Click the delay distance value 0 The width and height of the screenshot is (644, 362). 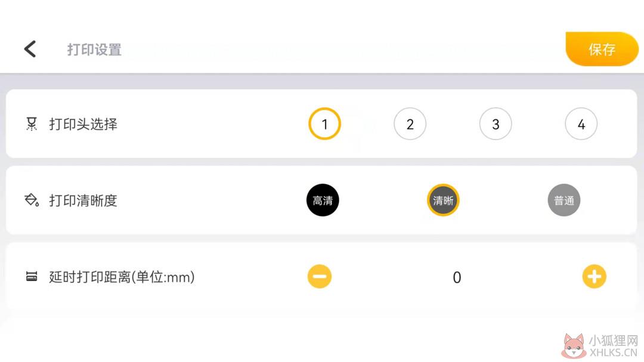[457, 277]
